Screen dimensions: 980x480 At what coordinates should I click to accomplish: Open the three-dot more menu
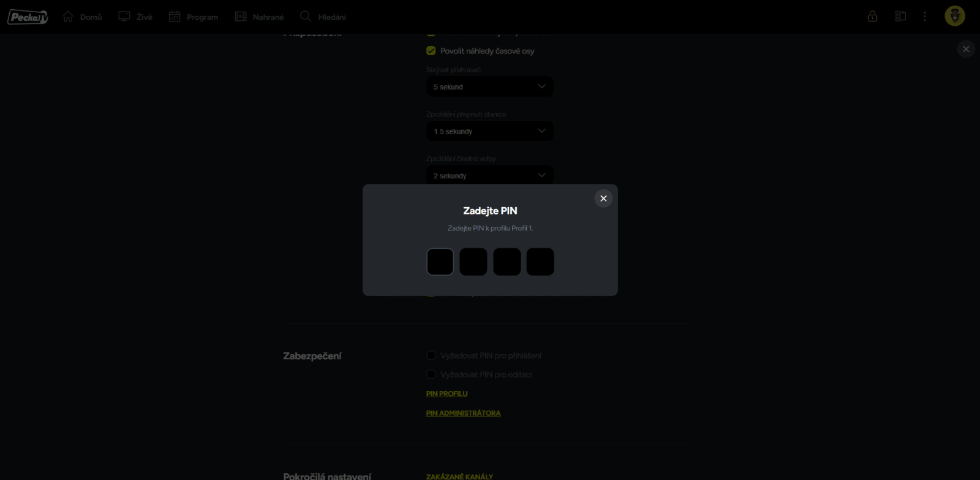coord(925,17)
